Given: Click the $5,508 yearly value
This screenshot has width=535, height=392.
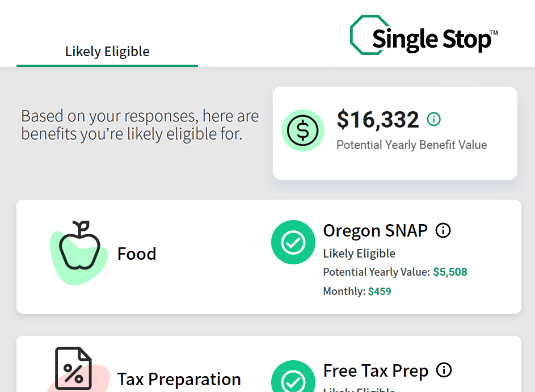Looking at the screenshot, I should click(x=450, y=272).
